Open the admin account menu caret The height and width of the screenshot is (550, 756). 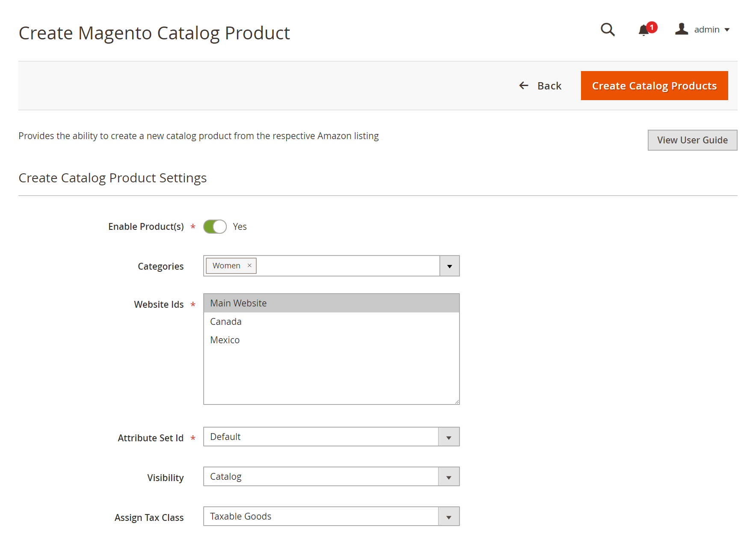(x=727, y=30)
